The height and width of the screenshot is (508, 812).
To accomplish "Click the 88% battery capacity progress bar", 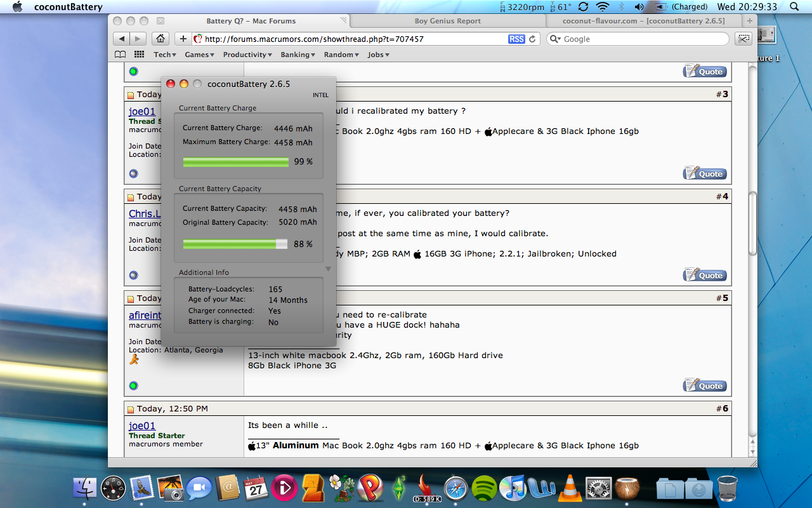I will (235, 244).
